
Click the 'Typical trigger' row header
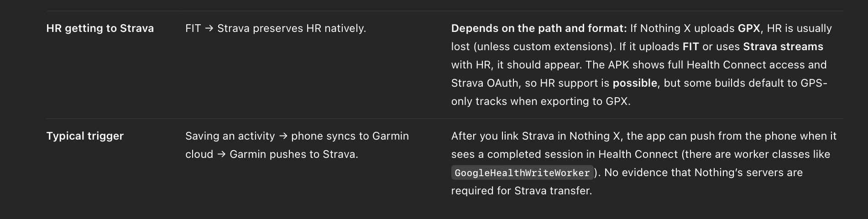pyautogui.click(x=85, y=136)
